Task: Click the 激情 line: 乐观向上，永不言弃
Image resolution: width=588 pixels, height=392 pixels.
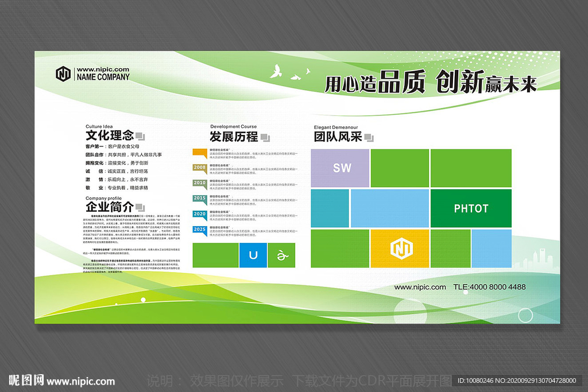Action: [117, 180]
